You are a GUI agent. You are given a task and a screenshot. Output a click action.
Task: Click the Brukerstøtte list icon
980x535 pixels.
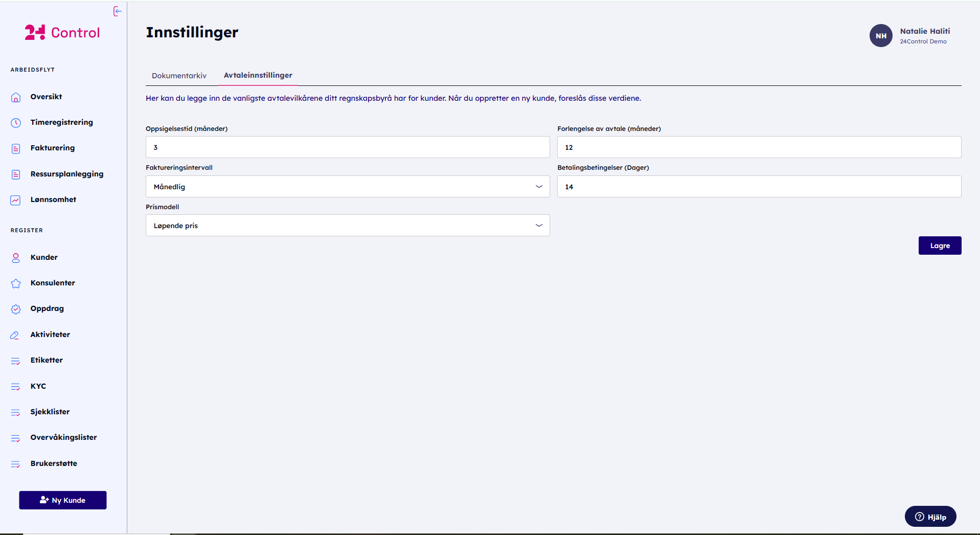[x=16, y=464]
